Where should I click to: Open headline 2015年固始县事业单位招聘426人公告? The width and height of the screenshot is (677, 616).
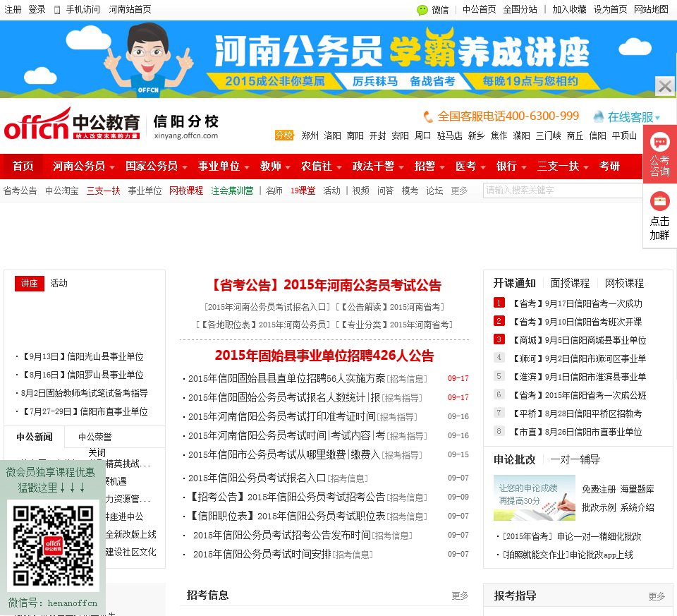(324, 356)
